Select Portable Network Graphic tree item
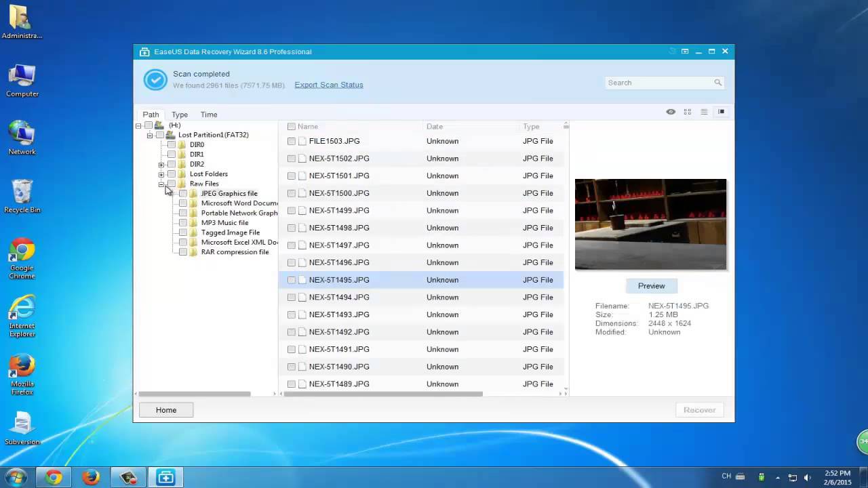The width and height of the screenshot is (868, 488). tap(239, 213)
